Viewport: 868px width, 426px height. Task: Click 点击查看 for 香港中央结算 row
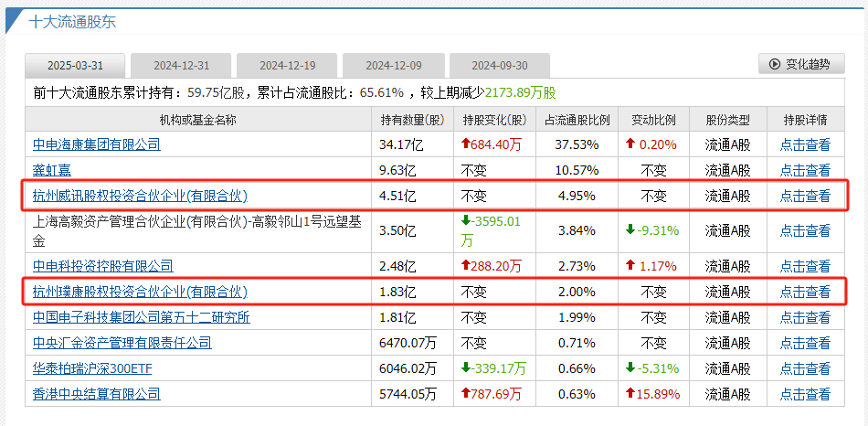click(x=806, y=394)
